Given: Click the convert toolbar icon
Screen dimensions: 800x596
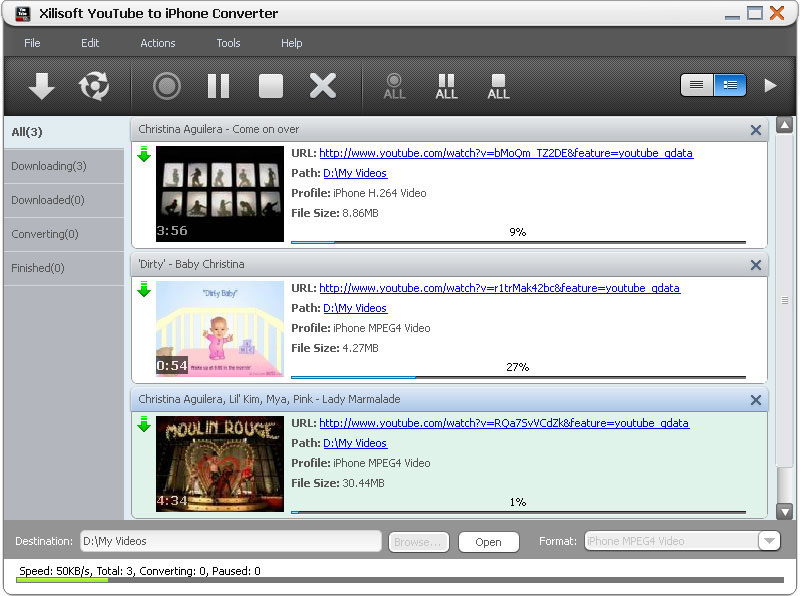Looking at the screenshot, I should (x=94, y=86).
